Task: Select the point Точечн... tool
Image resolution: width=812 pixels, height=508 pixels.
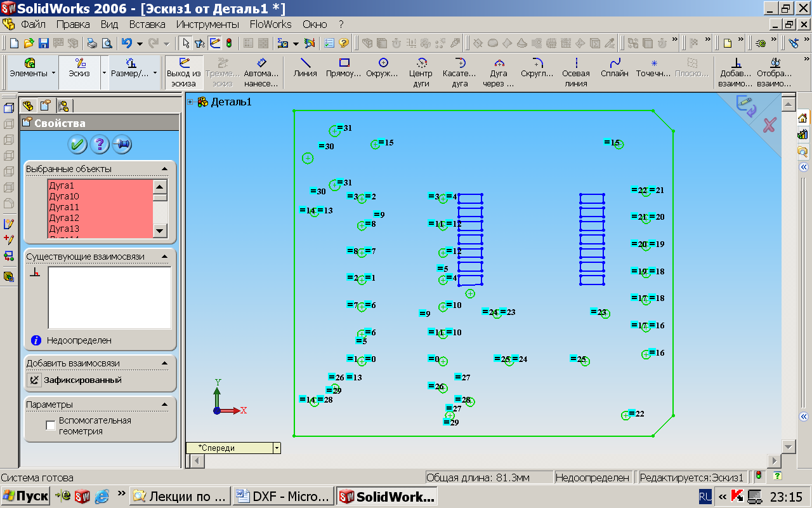Action: pos(653,68)
